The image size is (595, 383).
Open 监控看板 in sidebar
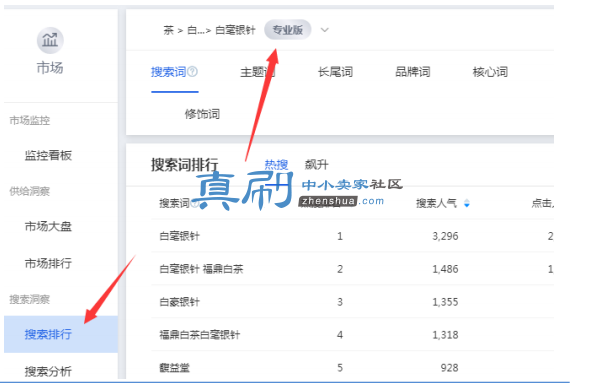click(x=48, y=155)
